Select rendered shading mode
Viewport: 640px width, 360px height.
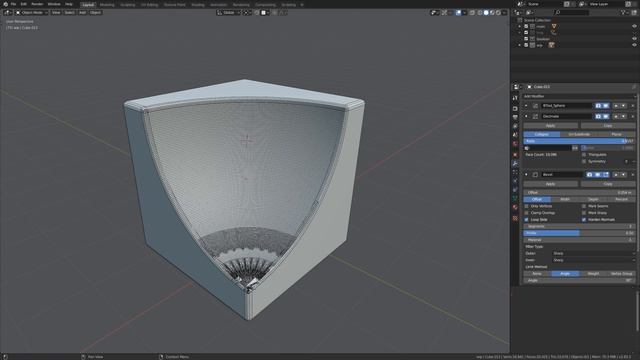[498, 13]
